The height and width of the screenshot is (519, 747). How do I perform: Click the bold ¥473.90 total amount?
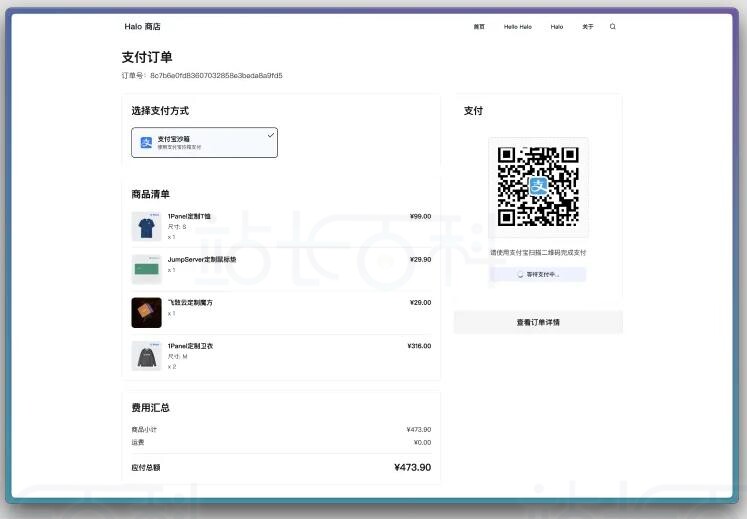(x=413, y=468)
